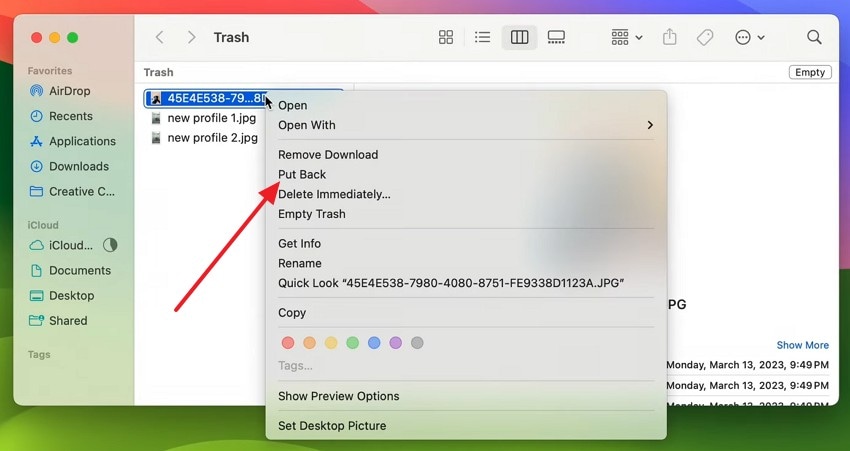Screen dimensions: 850x451
Task: Apply the orange tag color
Action: click(x=310, y=343)
